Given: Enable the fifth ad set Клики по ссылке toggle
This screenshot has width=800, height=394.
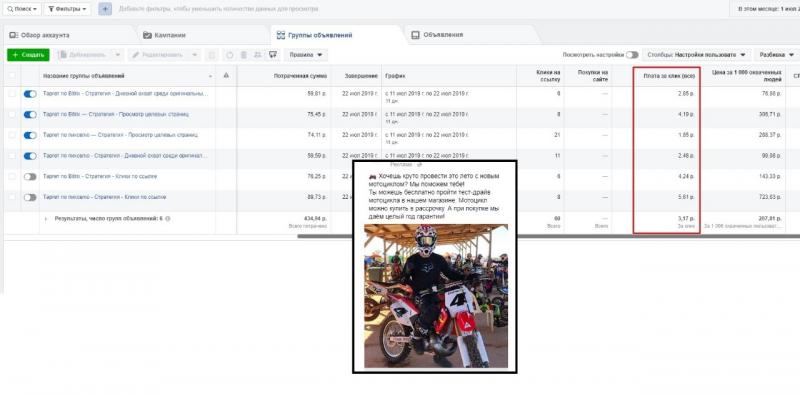Looking at the screenshot, I should point(30,177).
